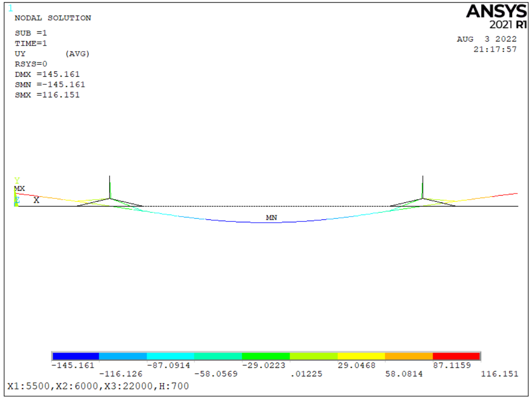532x398 pixels.
Task: Click the UY (AVG) result label
Action: click(52, 54)
